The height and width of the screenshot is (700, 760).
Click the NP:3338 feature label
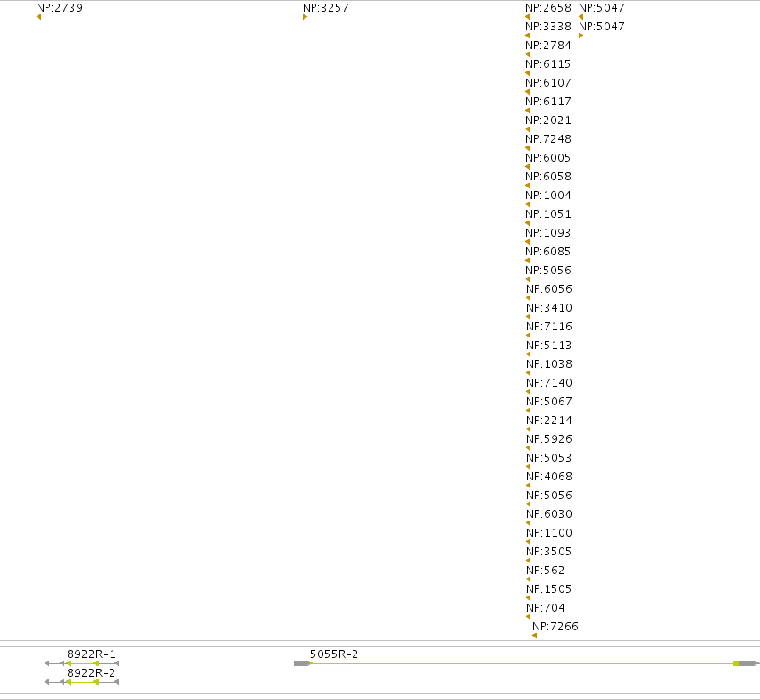(548, 27)
